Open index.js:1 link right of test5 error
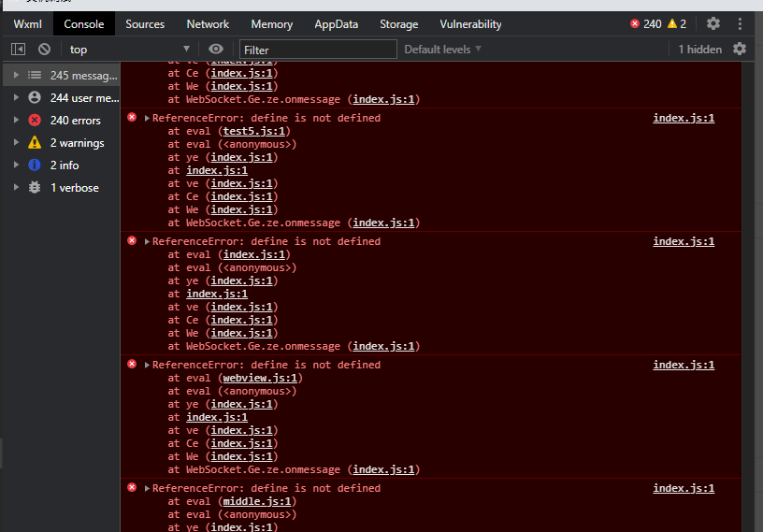Screen dimensions: 763x532 [684, 118]
